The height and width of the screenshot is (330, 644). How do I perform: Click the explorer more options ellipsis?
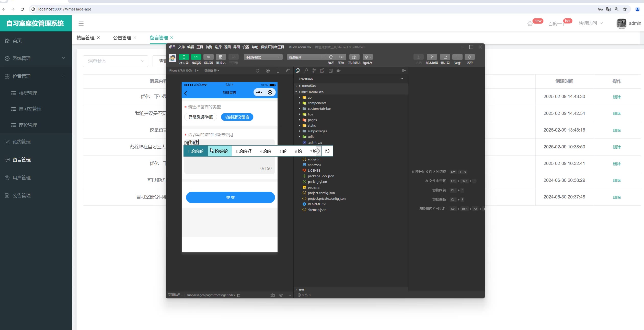401,79
